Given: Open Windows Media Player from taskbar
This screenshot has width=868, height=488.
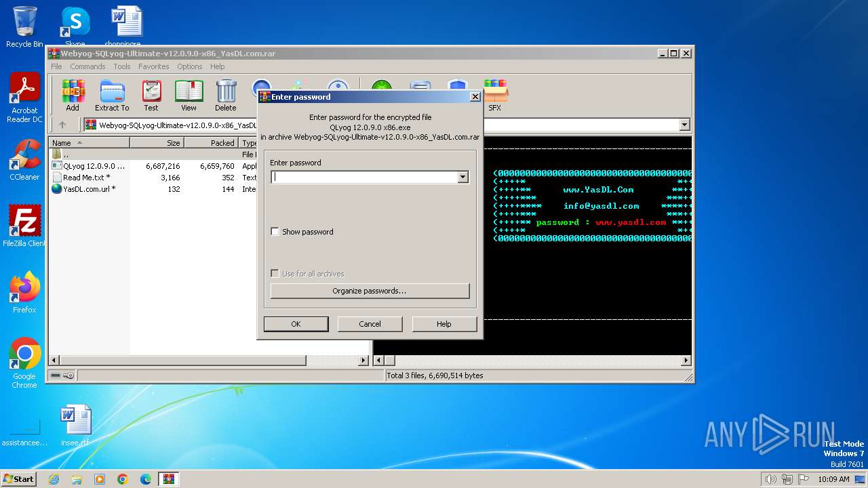Looking at the screenshot, I should coord(100,479).
